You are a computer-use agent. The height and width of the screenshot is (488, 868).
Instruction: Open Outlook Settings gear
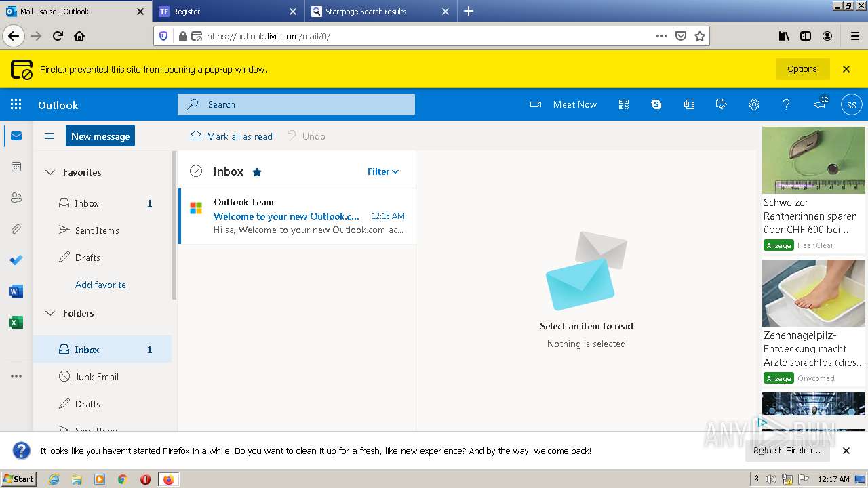pos(754,104)
